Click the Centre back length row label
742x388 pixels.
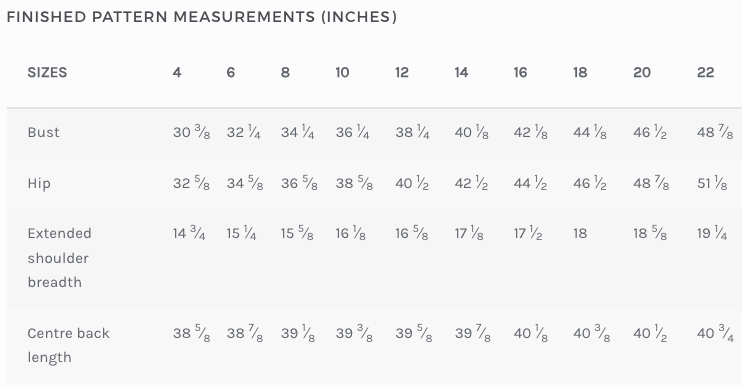[x=68, y=345]
